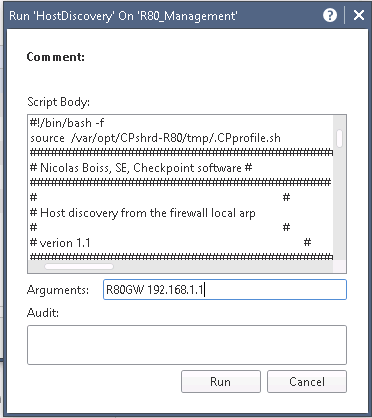The height and width of the screenshot is (418, 372).
Task: Cancel the script execution dialog
Action: (307, 381)
